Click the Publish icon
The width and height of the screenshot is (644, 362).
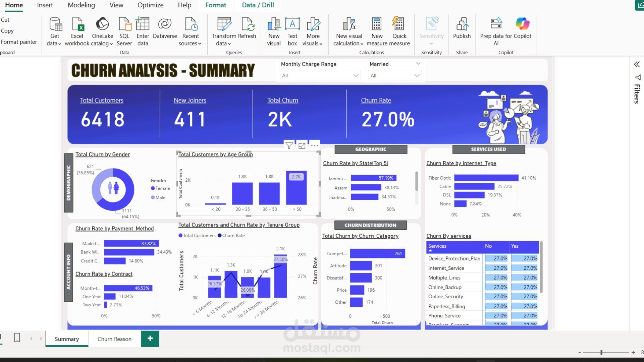(x=462, y=24)
